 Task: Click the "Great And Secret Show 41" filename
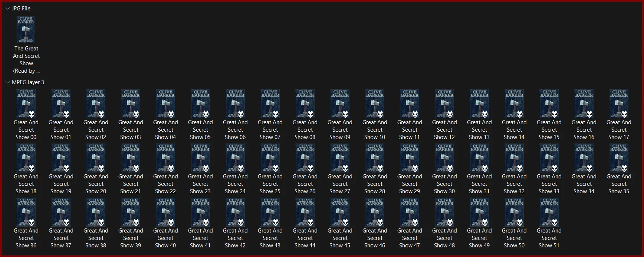[x=200, y=238]
